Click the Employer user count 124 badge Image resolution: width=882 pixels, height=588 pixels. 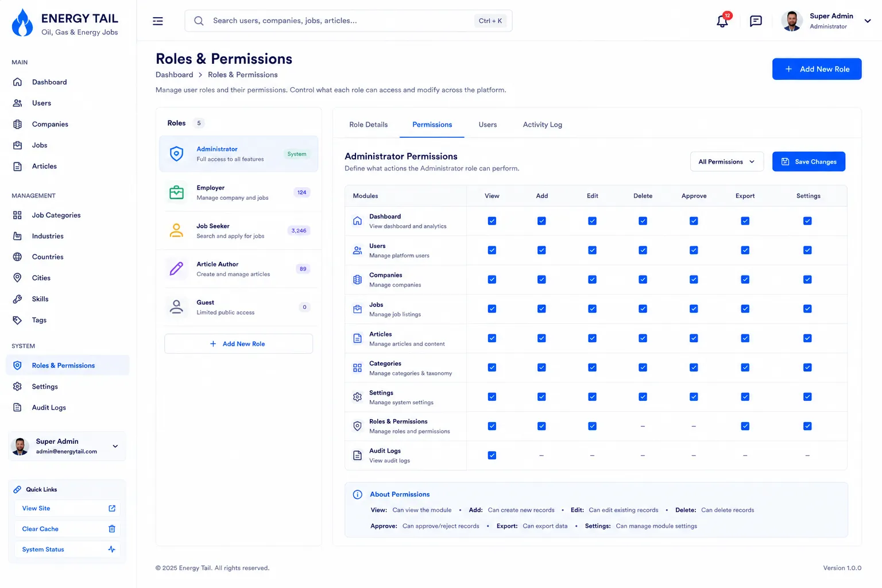[301, 192]
